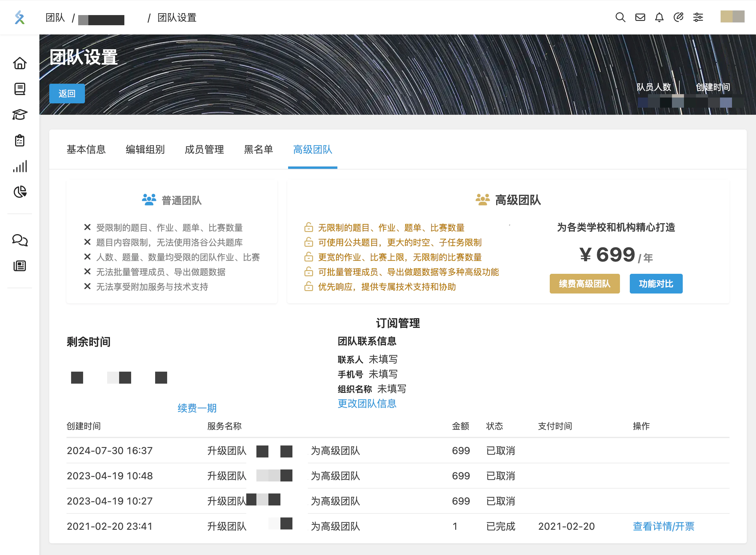Viewport: 756px width, 555px height.
Task: Open the mail envelope icon
Action: [x=640, y=17]
